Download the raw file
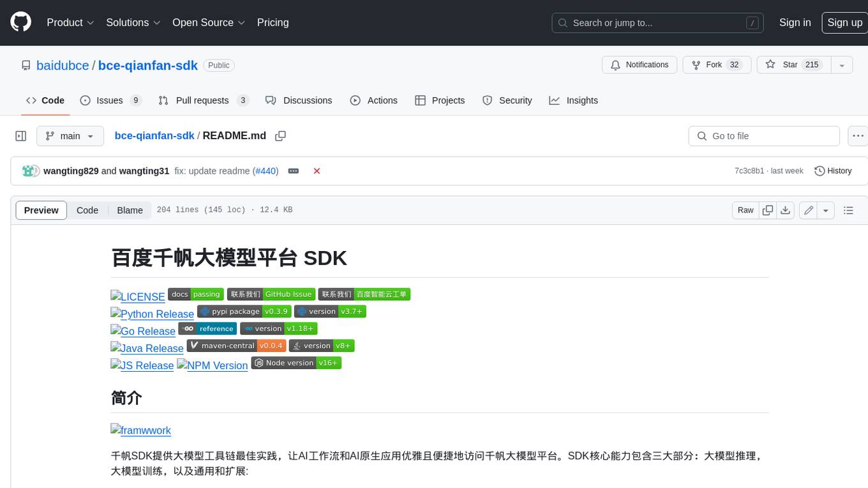Viewport: 868px width, 488px height. click(786, 210)
